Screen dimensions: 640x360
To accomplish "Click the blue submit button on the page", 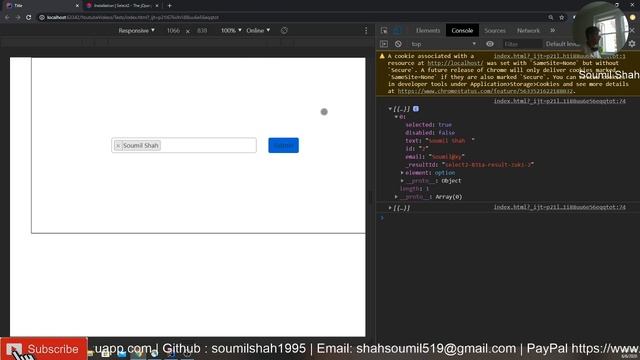I will click(x=284, y=145).
